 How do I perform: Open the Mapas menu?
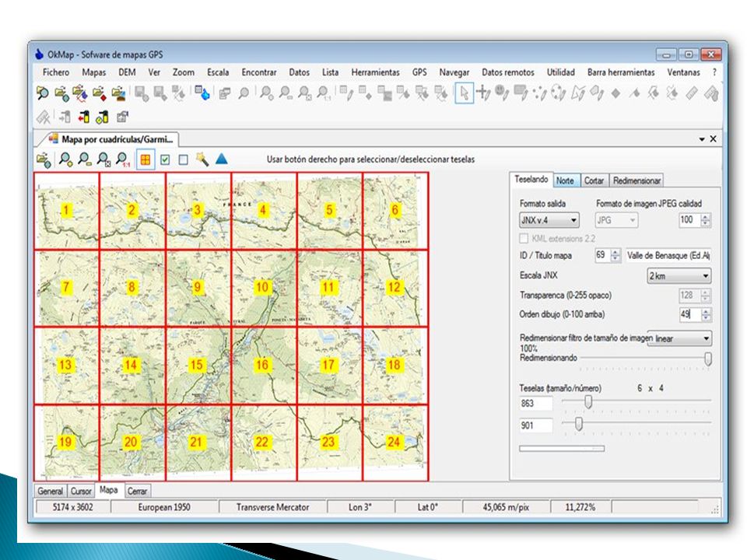[x=94, y=72]
